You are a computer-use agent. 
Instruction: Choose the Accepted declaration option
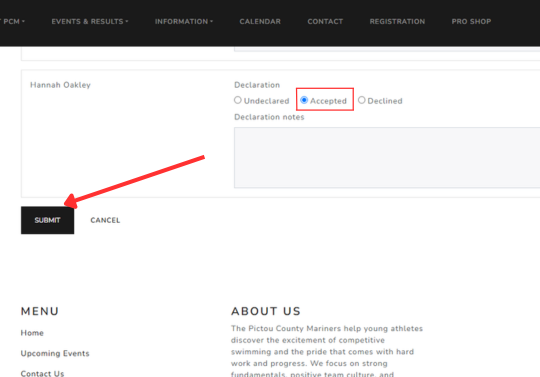(304, 100)
